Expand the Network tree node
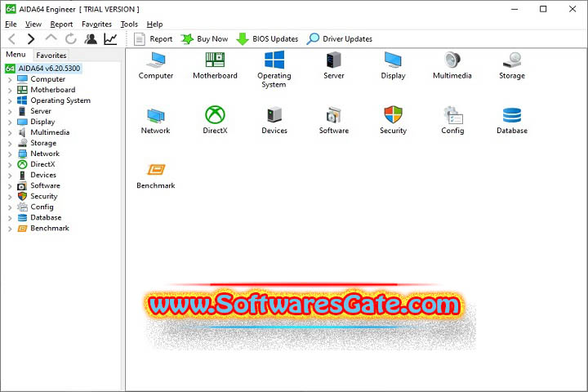This screenshot has width=588, height=392. tap(10, 154)
